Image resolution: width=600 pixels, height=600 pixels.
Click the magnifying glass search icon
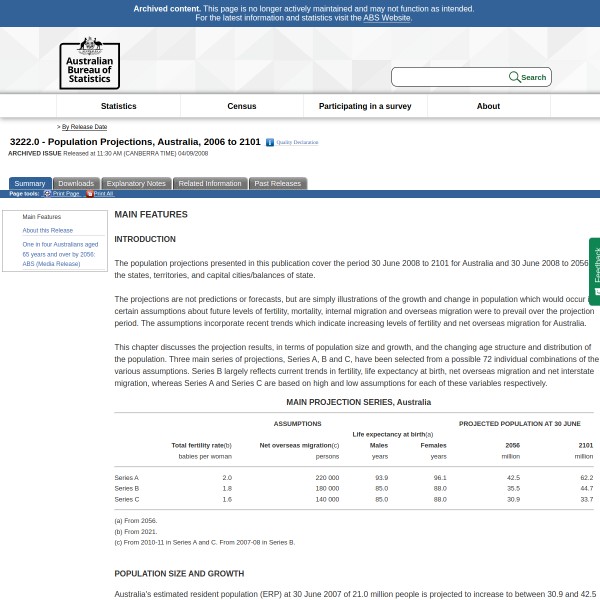tap(514, 77)
